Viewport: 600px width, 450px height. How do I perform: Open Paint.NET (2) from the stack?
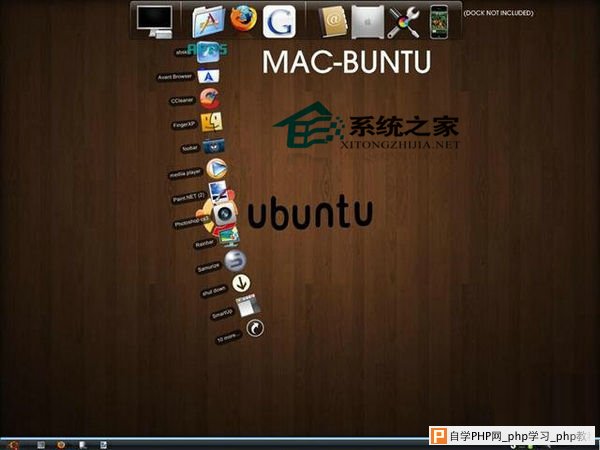(x=219, y=192)
